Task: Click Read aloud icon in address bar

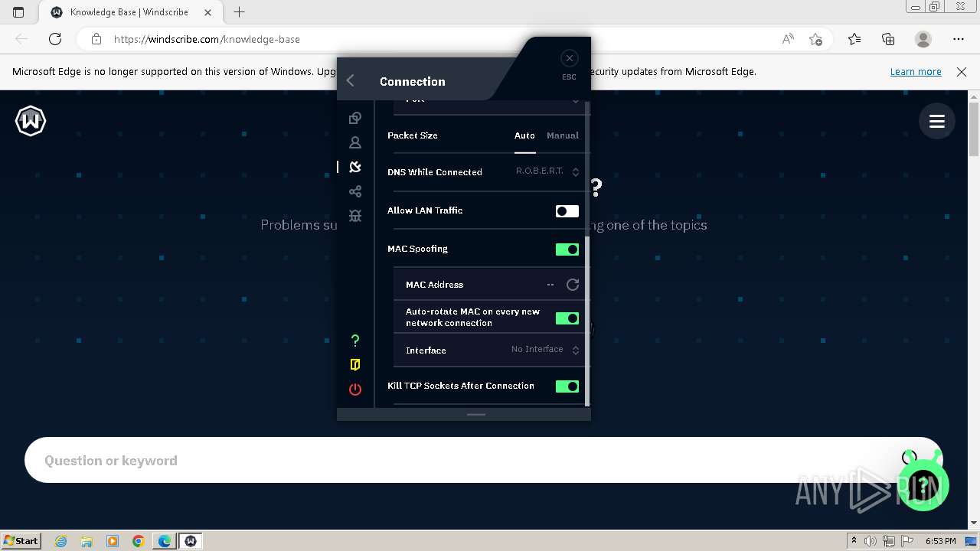Action: click(x=788, y=39)
